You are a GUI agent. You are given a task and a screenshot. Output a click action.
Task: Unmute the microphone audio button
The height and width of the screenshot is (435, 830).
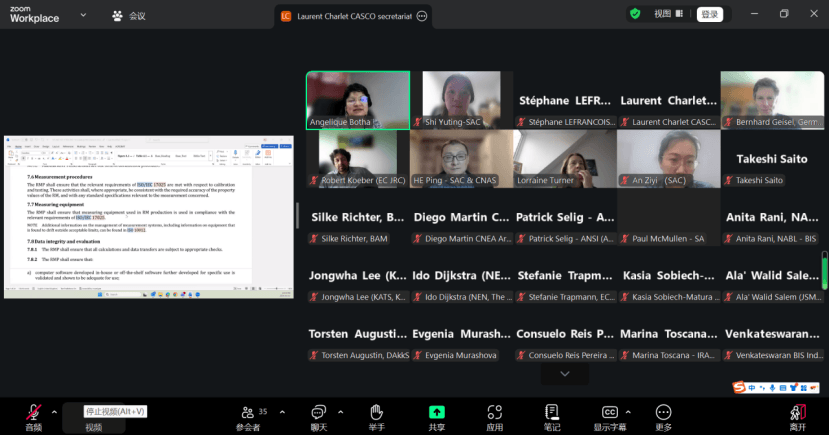33,413
